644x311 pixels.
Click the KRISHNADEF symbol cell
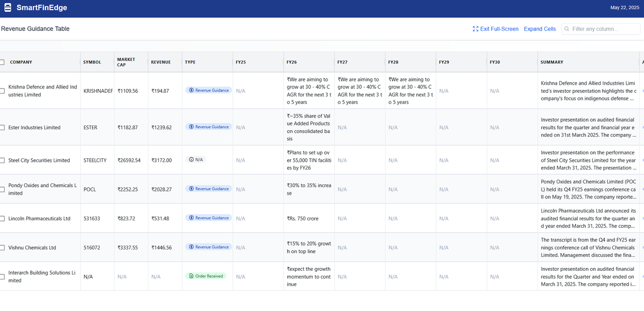(x=98, y=91)
